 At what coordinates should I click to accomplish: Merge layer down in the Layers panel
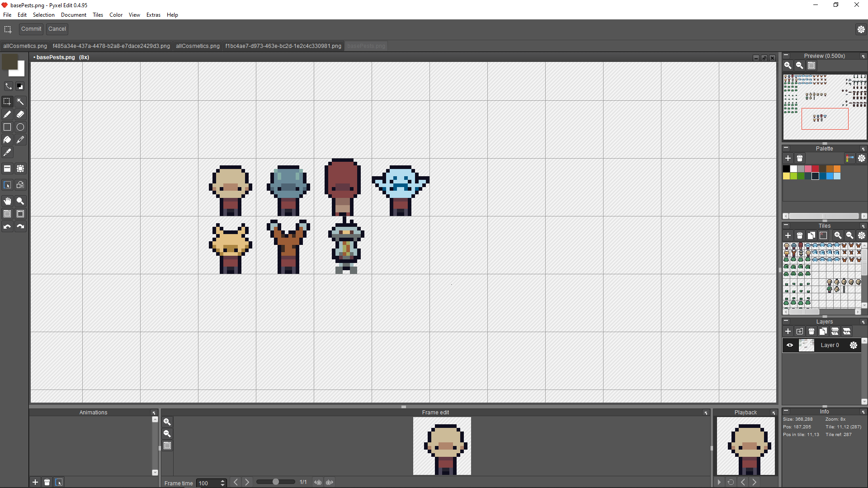pos(835,331)
